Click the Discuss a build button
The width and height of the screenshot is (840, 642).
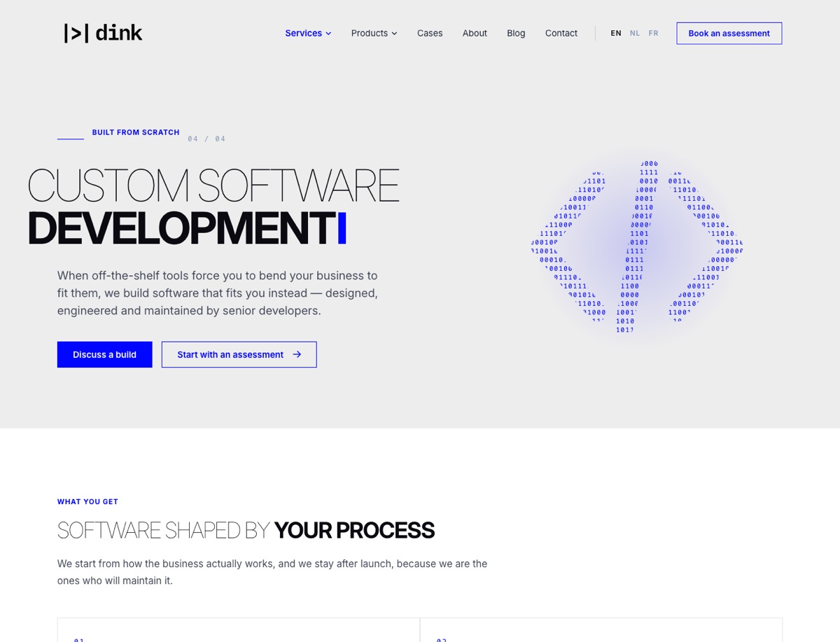coord(104,354)
